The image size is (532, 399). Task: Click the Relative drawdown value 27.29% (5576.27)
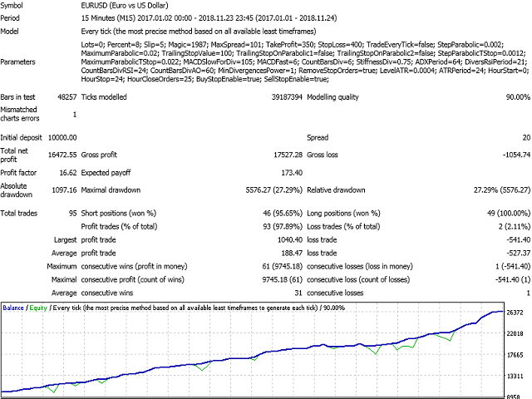pos(502,190)
